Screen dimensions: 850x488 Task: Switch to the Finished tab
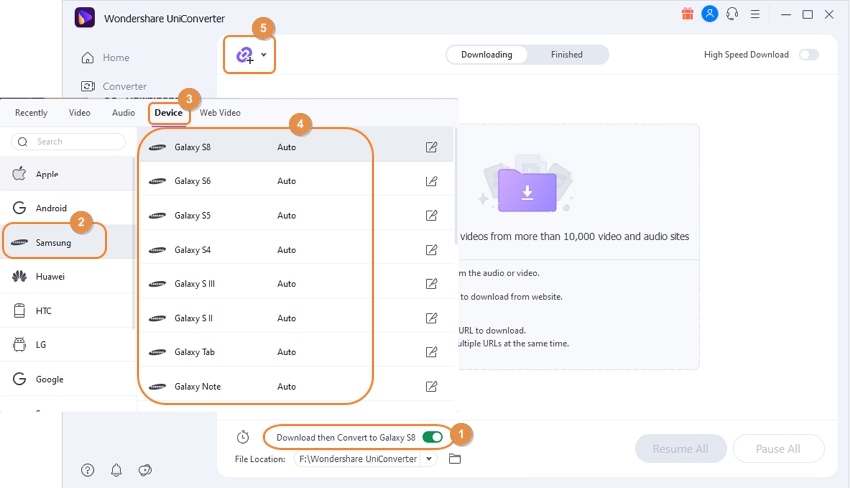pos(566,55)
